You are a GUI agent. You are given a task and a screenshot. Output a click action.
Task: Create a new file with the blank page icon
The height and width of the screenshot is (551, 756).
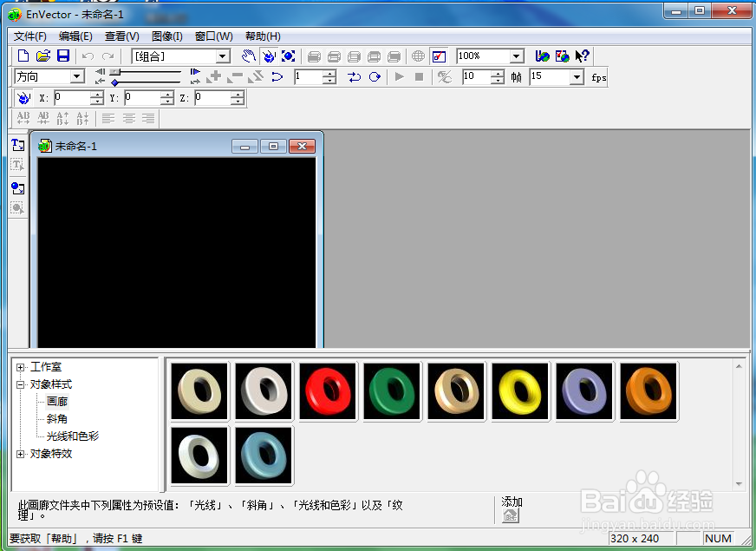tap(23, 56)
